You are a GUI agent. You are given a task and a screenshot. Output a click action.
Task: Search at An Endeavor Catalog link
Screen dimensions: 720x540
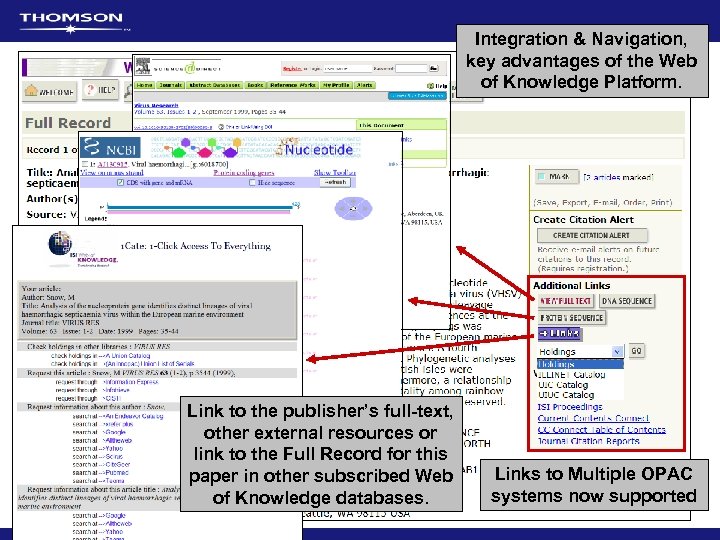(x=134, y=416)
